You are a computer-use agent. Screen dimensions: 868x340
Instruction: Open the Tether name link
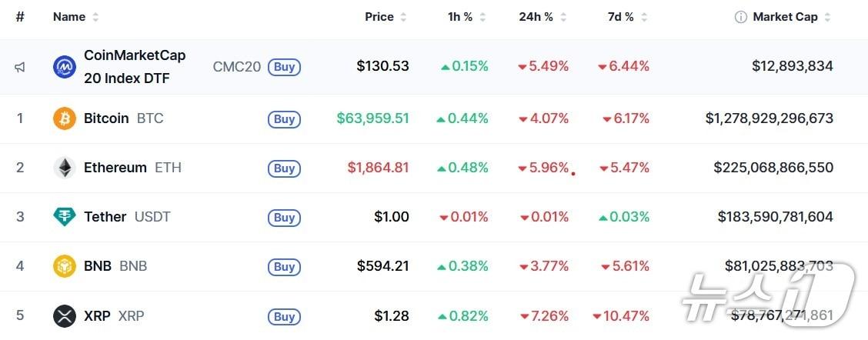pos(105,217)
